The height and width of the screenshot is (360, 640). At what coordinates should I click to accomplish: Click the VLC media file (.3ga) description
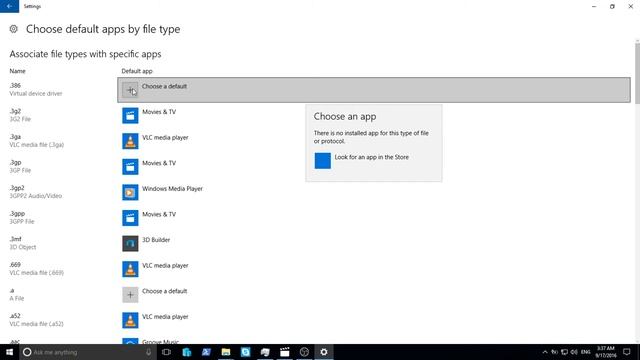37,144
